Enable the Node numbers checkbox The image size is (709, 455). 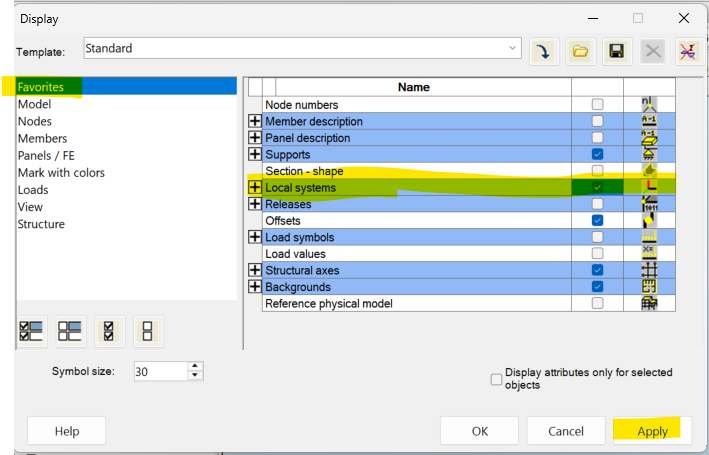[597, 104]
